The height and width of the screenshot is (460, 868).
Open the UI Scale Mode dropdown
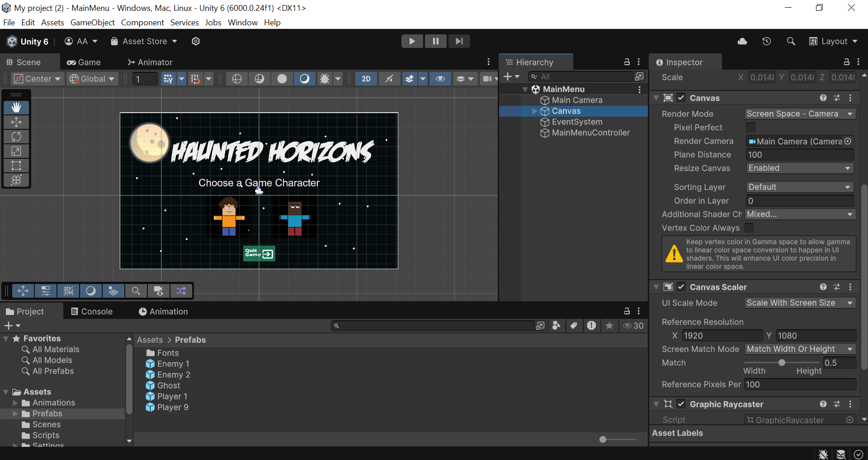pos(799,303)
